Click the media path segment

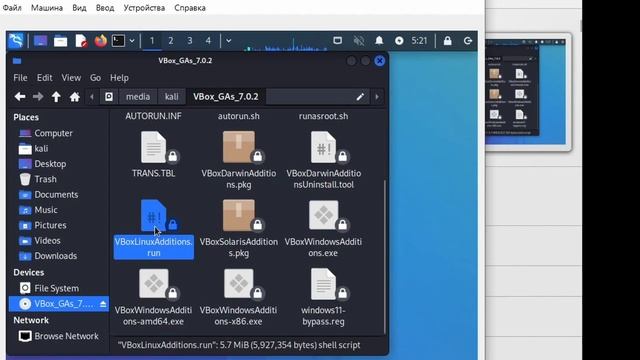click(x=138, y=97)
